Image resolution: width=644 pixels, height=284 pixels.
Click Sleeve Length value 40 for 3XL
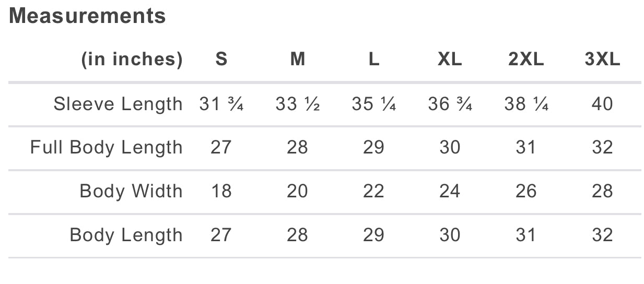(602, 104)
